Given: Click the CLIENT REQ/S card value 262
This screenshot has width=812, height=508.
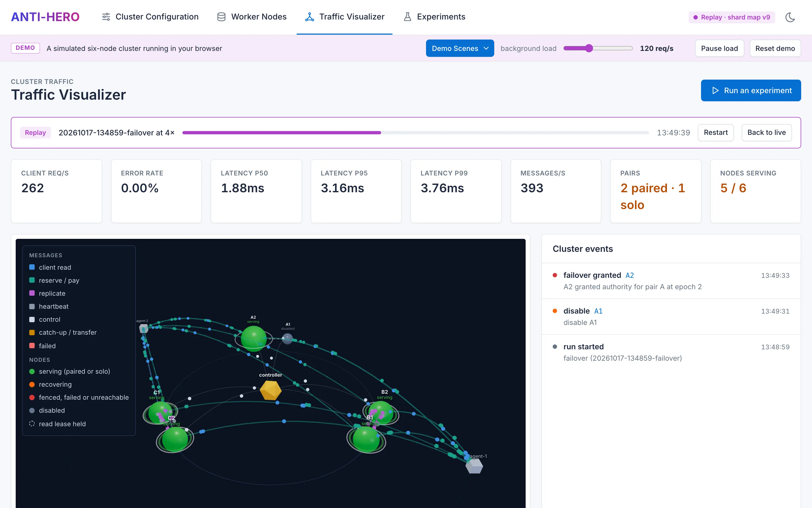Looking at the screenshot, I should [x=32, y=188].
